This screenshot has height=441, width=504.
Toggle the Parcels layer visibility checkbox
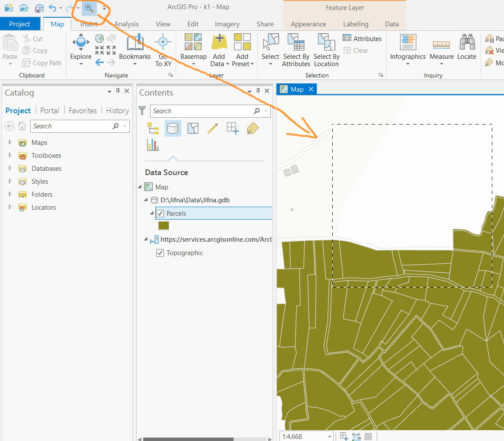(160, 213)
